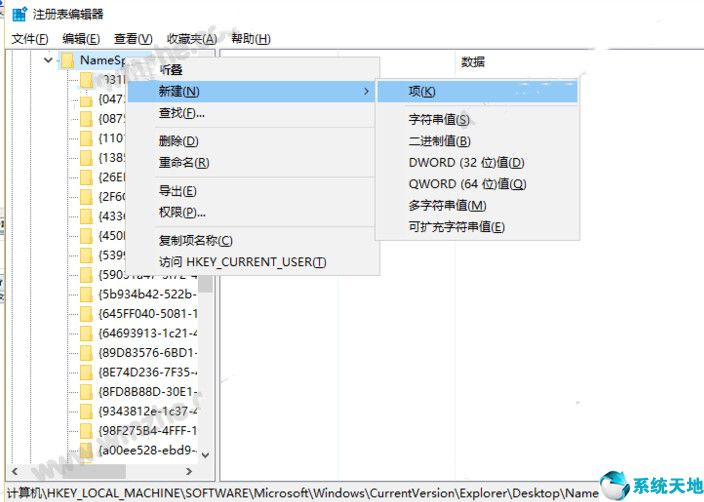704x502 pixels.
Task: Choose 新建(N) in context menu
Action: coord(251,92)
